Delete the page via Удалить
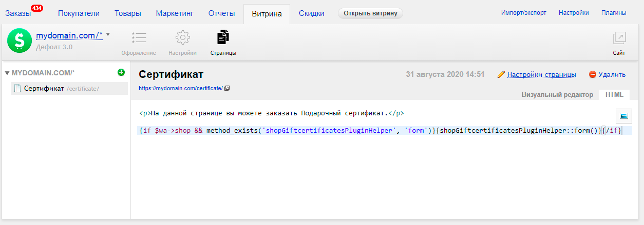The width and height of the screenshot is (644, 225). click(607, 74)
